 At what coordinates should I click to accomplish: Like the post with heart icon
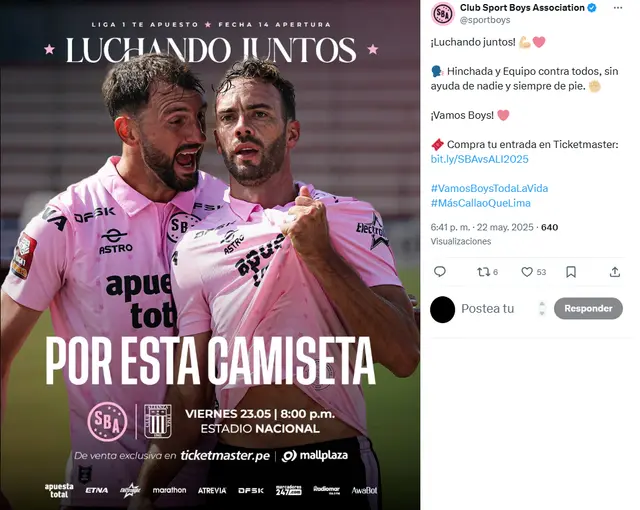tap(533, 272)
